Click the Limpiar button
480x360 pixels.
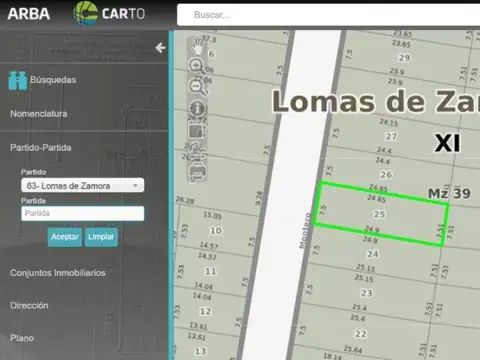(101, 237)
